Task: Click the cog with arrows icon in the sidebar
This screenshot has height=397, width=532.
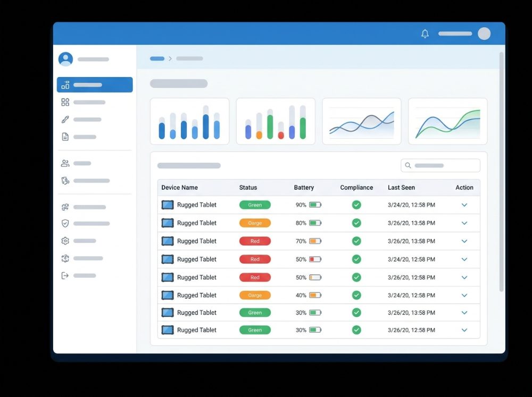Action: point(65,258)
